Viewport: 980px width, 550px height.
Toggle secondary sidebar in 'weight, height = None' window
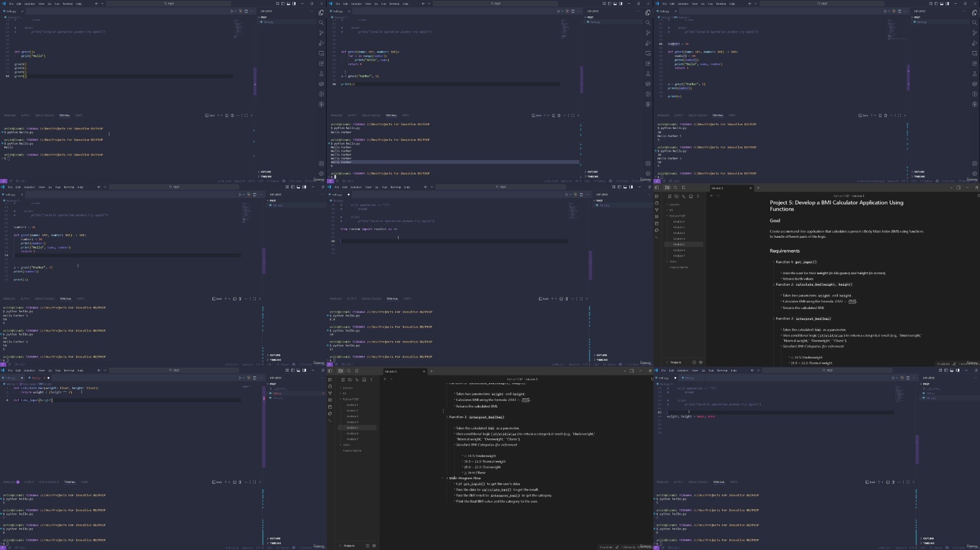(958, 370)
